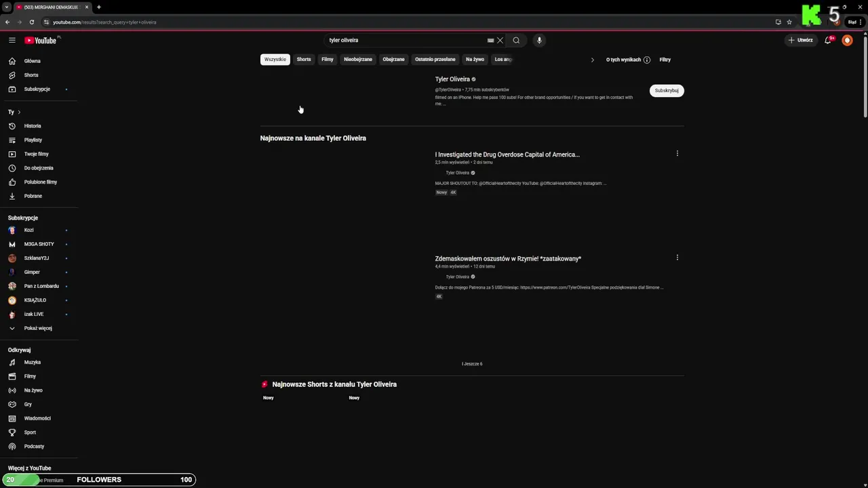Select the Obejrzane filter chip

coord(393,60)
